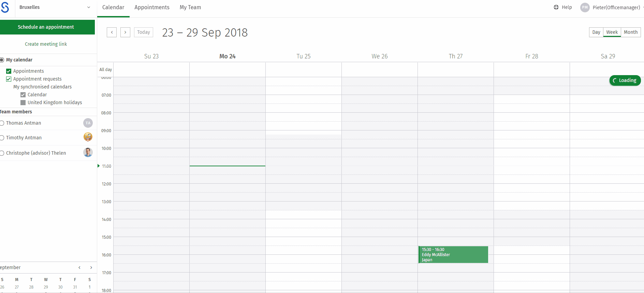The height and width of the screenshot is (293, 644).
Task: Uncheck the Appointment requests checkbox
Action: (x=9, y=79)
